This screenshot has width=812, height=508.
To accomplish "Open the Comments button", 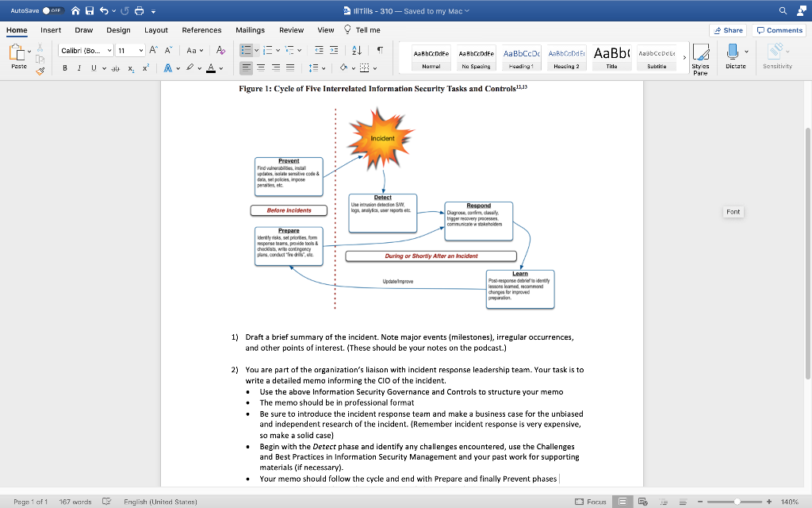I will point(779,30).
